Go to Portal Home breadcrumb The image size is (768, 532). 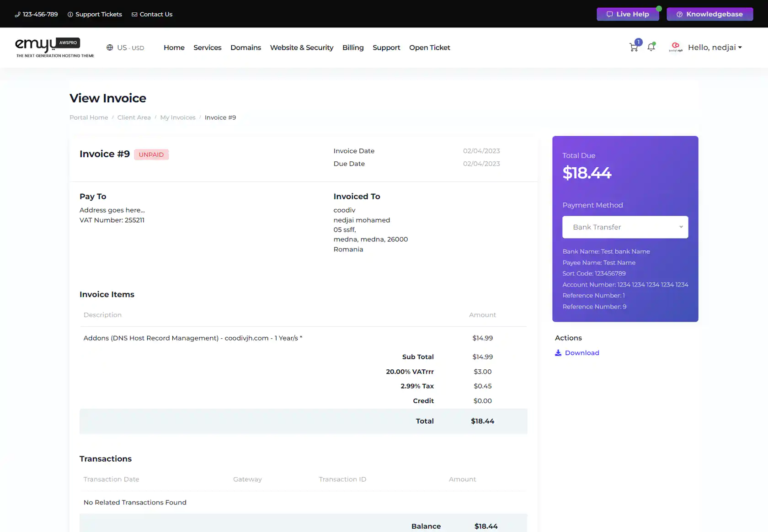(89, 117)
